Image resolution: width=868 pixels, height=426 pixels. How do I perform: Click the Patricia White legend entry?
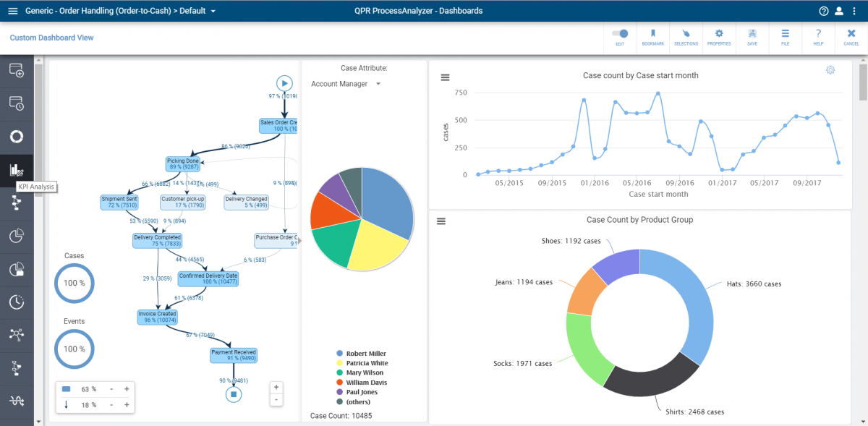point(362,363)
